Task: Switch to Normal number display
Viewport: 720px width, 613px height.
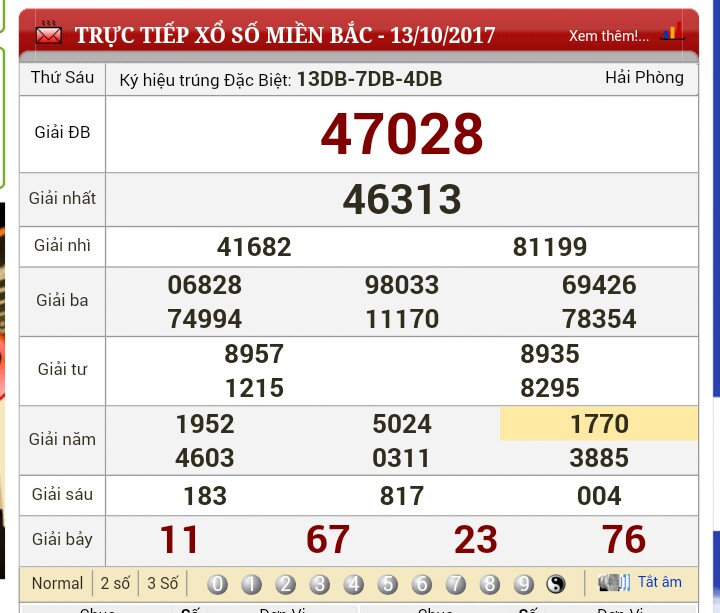Action: click(x=57, y=583)
